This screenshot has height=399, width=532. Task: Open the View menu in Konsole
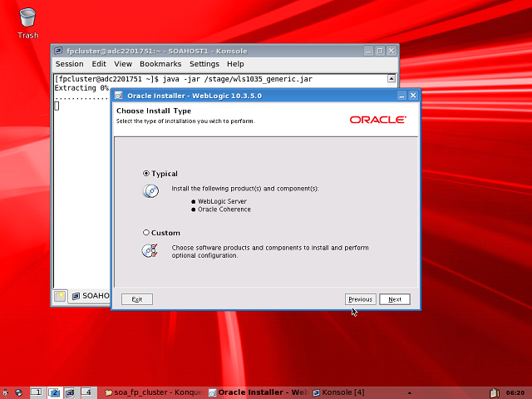coord(123,64)
